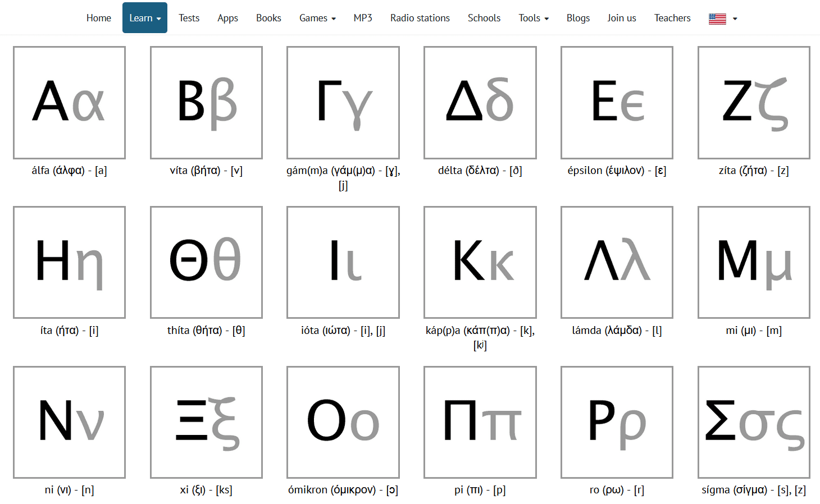
Task: Expand the Learn dropdown menu
Action: point(145,18)
